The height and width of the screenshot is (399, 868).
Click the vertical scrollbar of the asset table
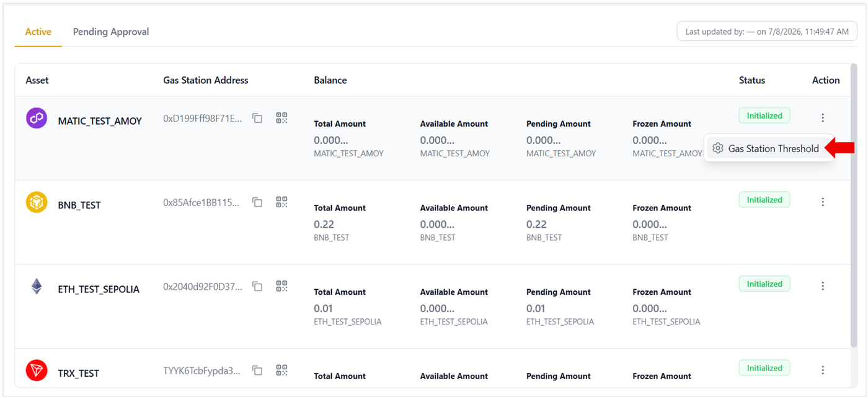click(854, 205)
